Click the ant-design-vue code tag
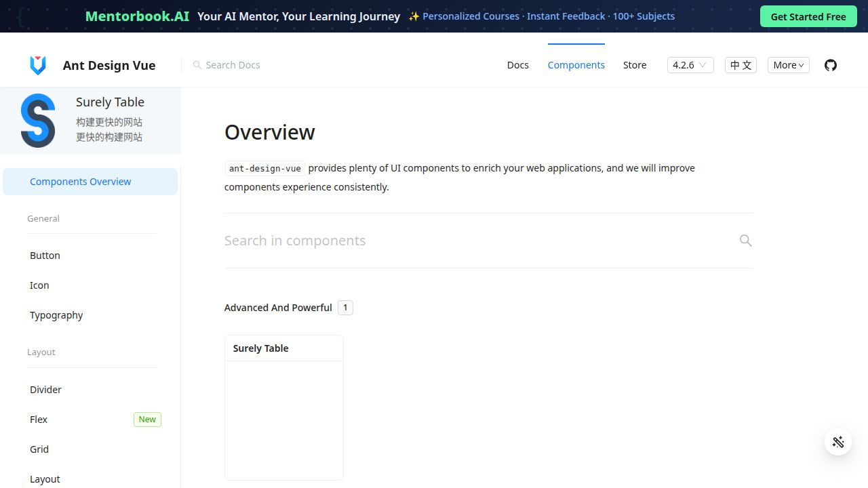868x488 pixels. point(265,168)
